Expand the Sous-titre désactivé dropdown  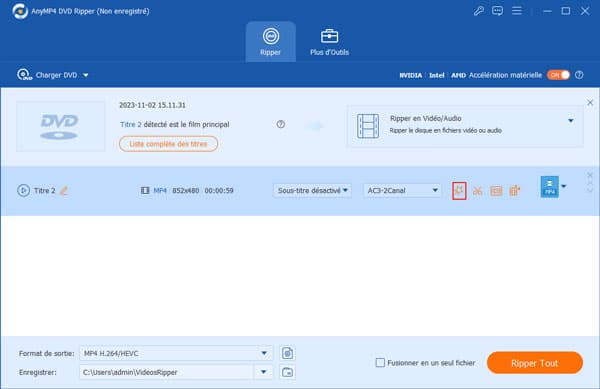click(x=312, y=190)
